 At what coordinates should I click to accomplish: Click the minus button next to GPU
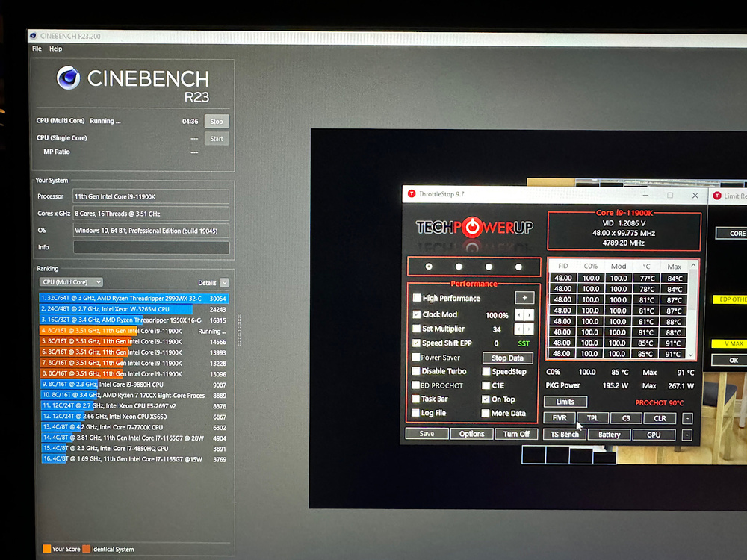pos(687,435)
